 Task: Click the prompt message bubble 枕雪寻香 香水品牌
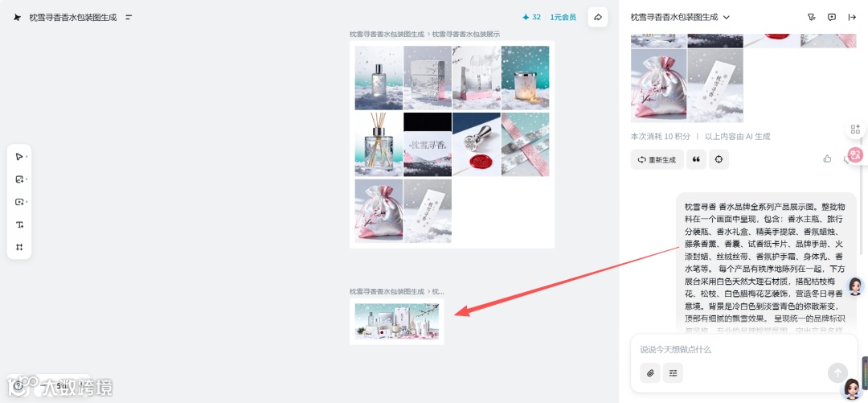click(766, 263)
